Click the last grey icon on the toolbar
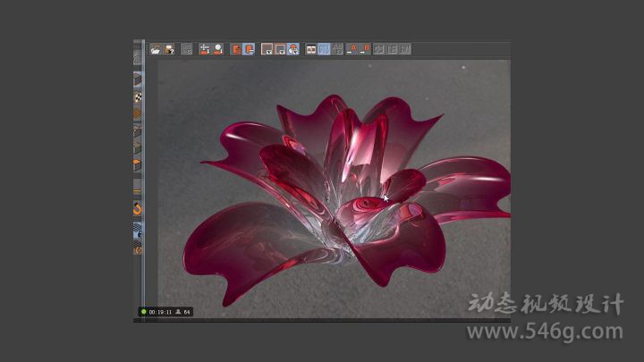This screenshot has width=644, height=362. (405, 50)
